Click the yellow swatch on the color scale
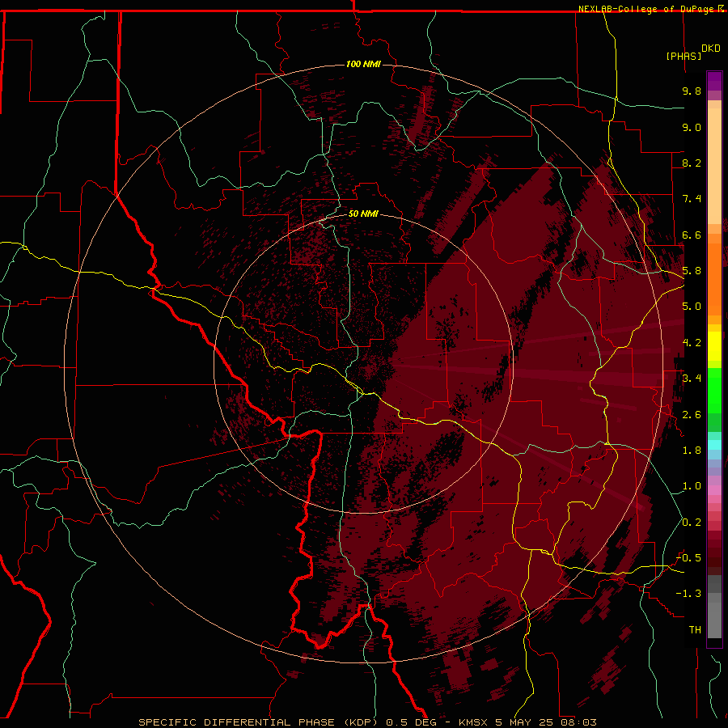This screenshot has height=728, width=728. click(714, 346)
